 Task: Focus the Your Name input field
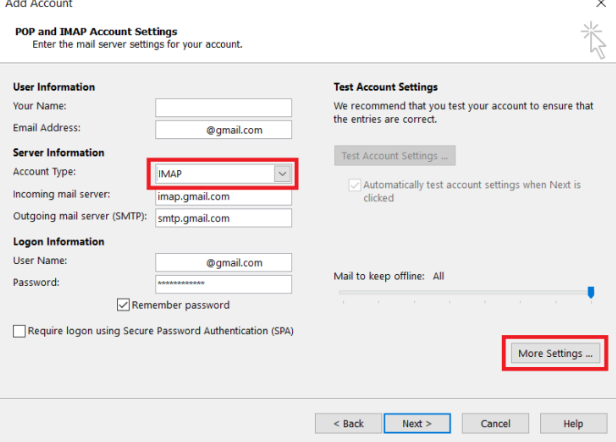coord(223,107)
